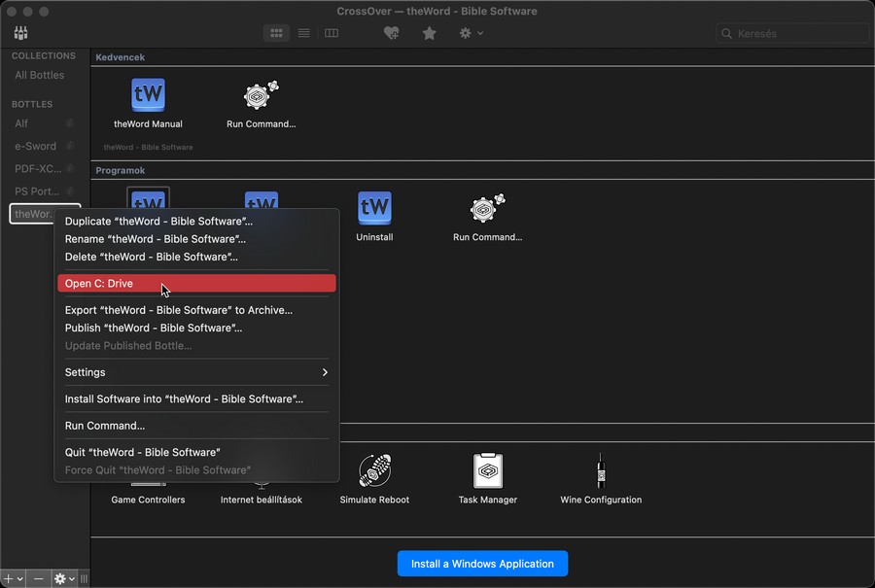875x588 pixels.
Task: Choose Open C: Drive menu item
Action: [x=196, y=284]
